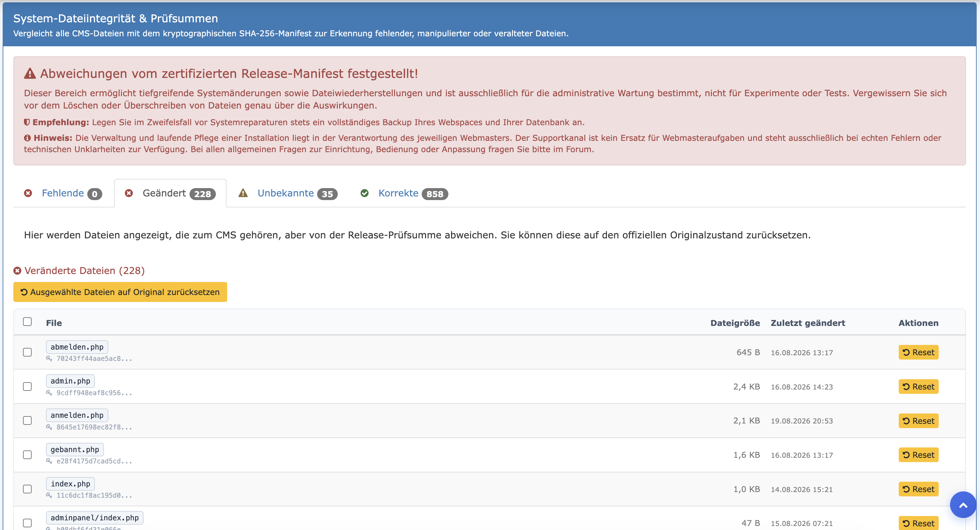Image resolution: width=980 pixels, height=530 pixels.
Task: Click the shield icon beside Empfehlung
Action: click(27, 122)
